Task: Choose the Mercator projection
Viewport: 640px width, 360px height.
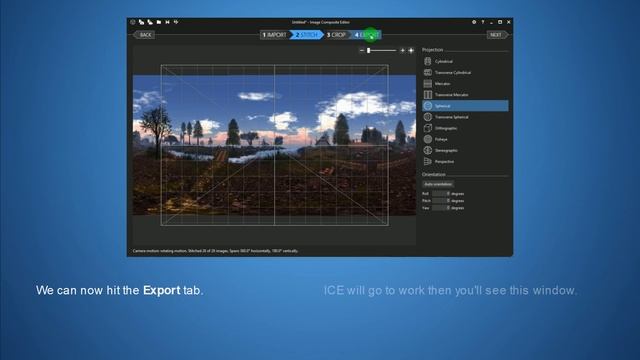Action: pyautogui.click(x=465, y=83)
